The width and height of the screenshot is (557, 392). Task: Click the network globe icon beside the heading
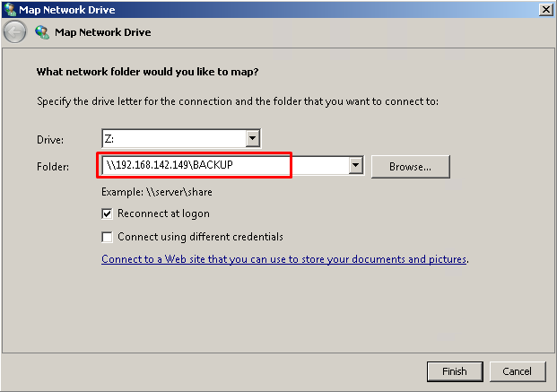tap(42, 32)
